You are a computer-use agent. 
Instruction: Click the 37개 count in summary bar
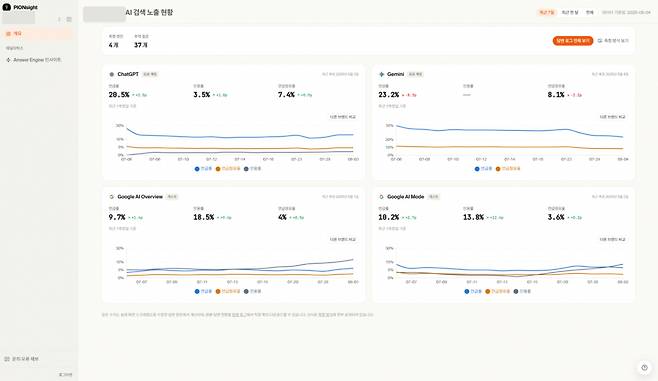[141, 45]
